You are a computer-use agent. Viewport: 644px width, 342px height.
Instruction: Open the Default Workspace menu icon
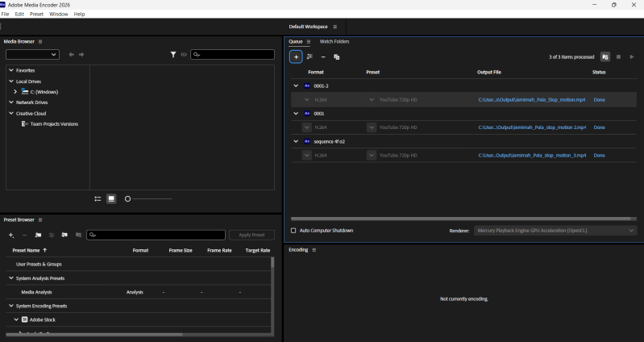pyautogui.click(x=335, y=27)
